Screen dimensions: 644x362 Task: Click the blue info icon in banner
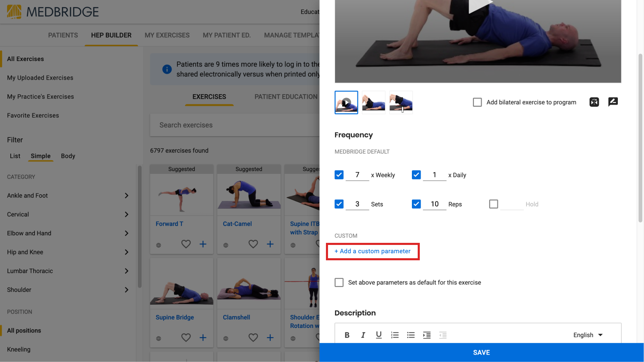click(x=167, y=69)
